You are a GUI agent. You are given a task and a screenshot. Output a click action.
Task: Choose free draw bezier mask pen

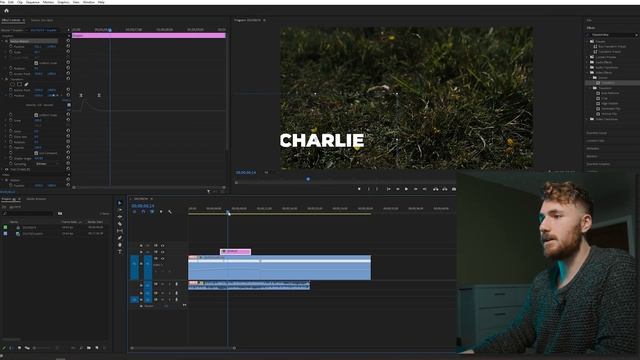pyautogui.click(x=27, y=84)
